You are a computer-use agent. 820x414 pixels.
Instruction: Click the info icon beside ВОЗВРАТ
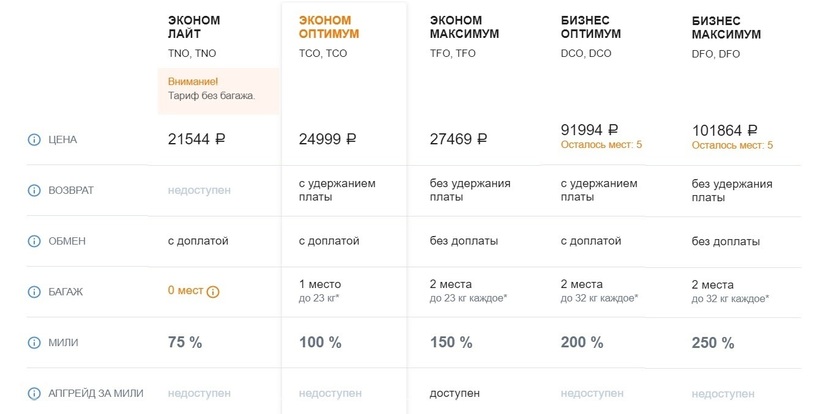(x=35, y=190)
